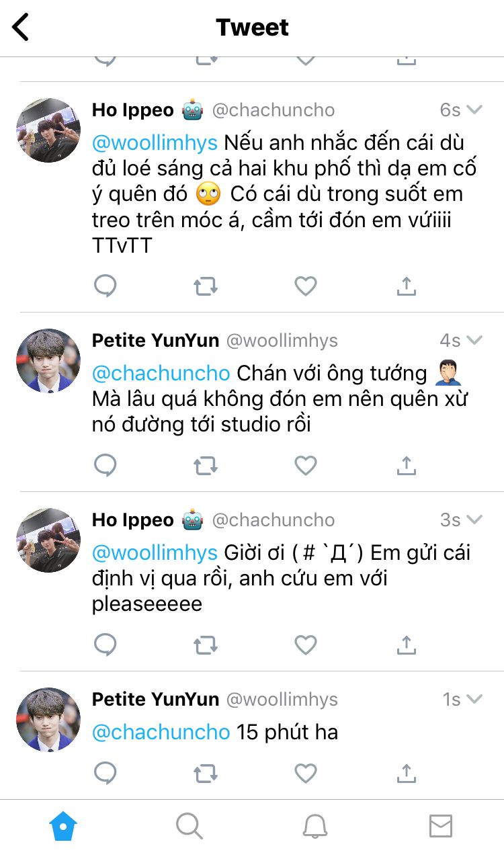This screenshot has width=504, height=867.
Task: Reply to the tweet posted 6s ago
Action: pos(105,286)
